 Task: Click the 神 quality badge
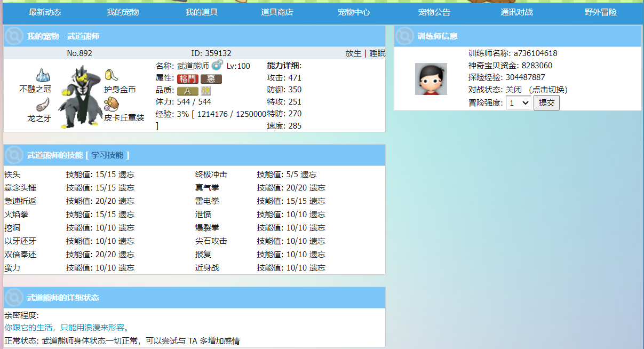(206, 91)
